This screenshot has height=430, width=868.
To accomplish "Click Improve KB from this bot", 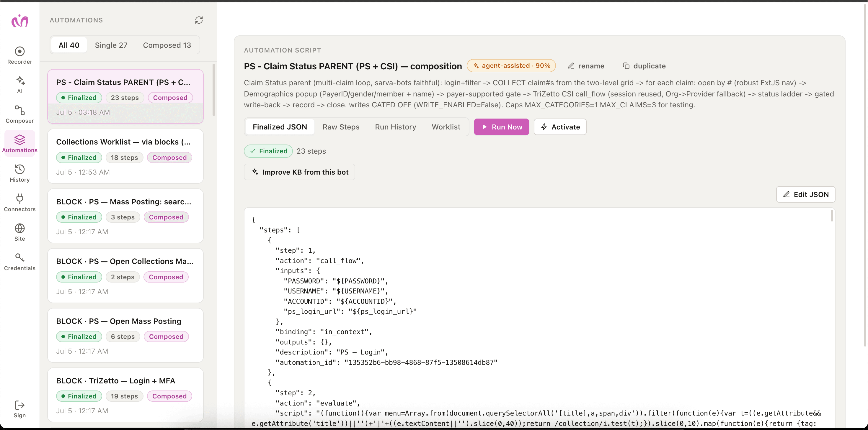I will click(x=300, y=172).
